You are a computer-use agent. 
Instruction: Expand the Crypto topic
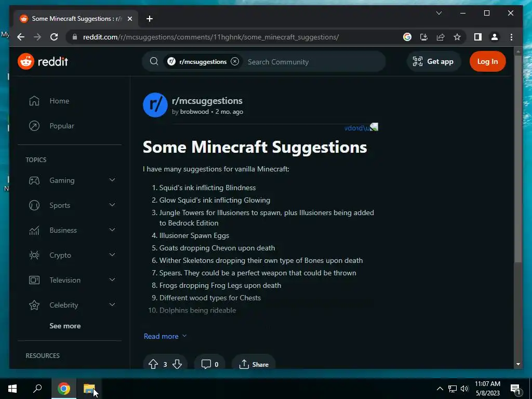tap(112, 255)
